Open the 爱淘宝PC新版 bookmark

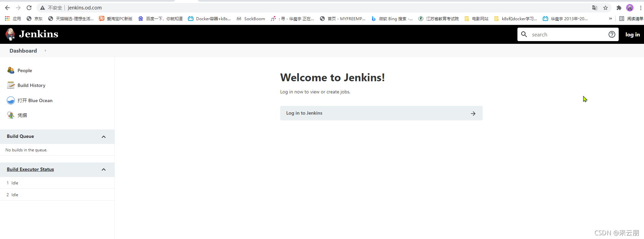click(x=116, y=19)
